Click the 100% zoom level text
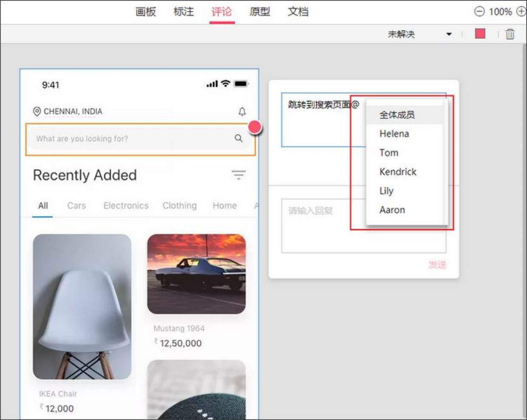 (x=500, y=12)
